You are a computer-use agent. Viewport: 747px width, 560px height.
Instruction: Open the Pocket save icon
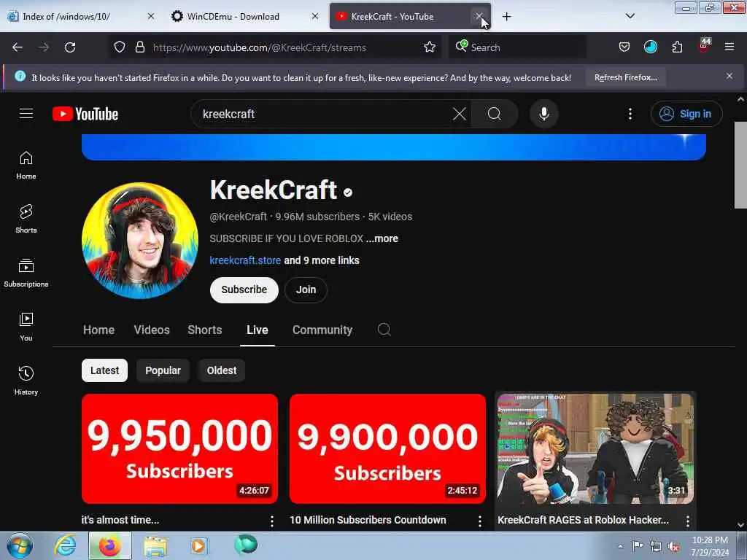pyautogui.click(x=624, y=47)
